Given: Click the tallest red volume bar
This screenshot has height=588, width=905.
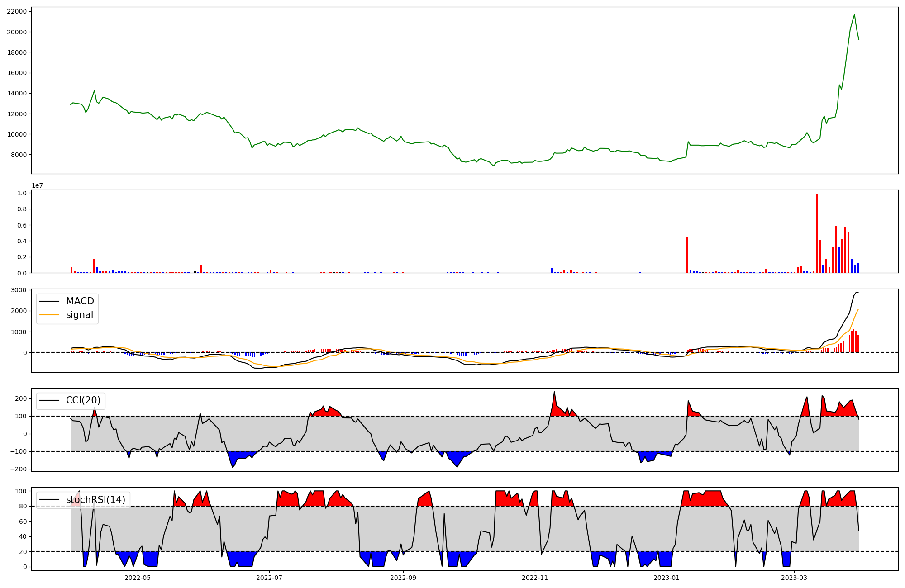Looking at the screenshot, I should point(817,233).
